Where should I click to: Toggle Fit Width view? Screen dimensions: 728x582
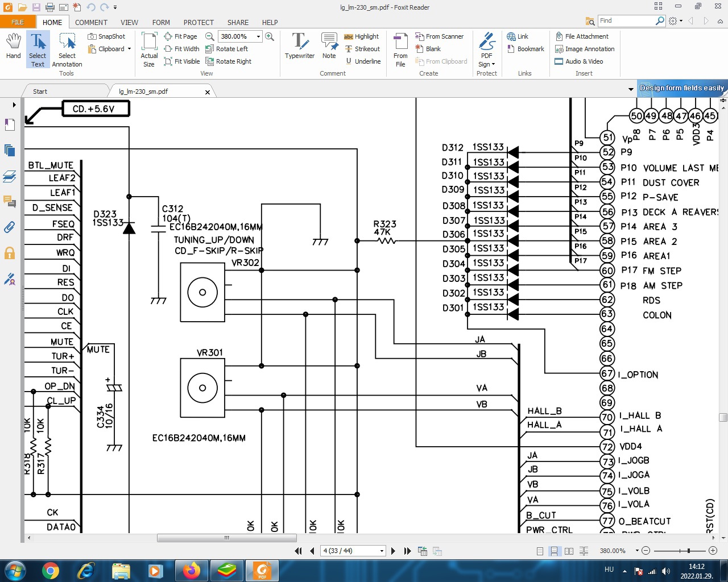click(x=181, y=49)
